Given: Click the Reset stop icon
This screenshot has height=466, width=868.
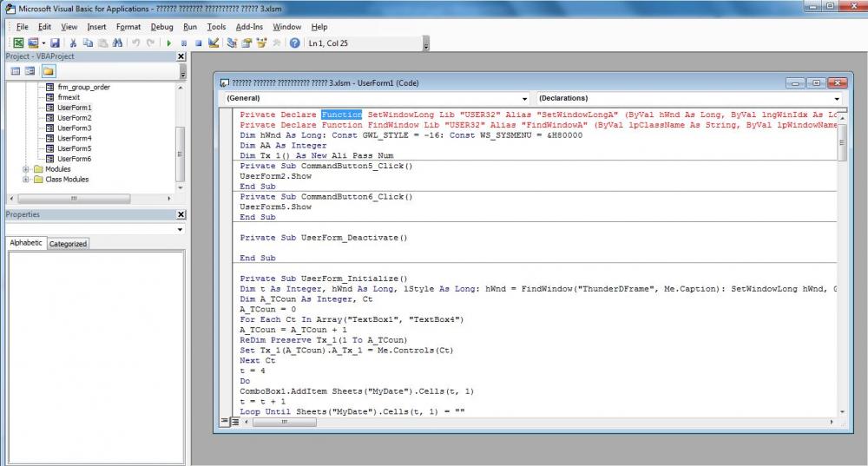Looking at the screenshot, I should [198, 43].
